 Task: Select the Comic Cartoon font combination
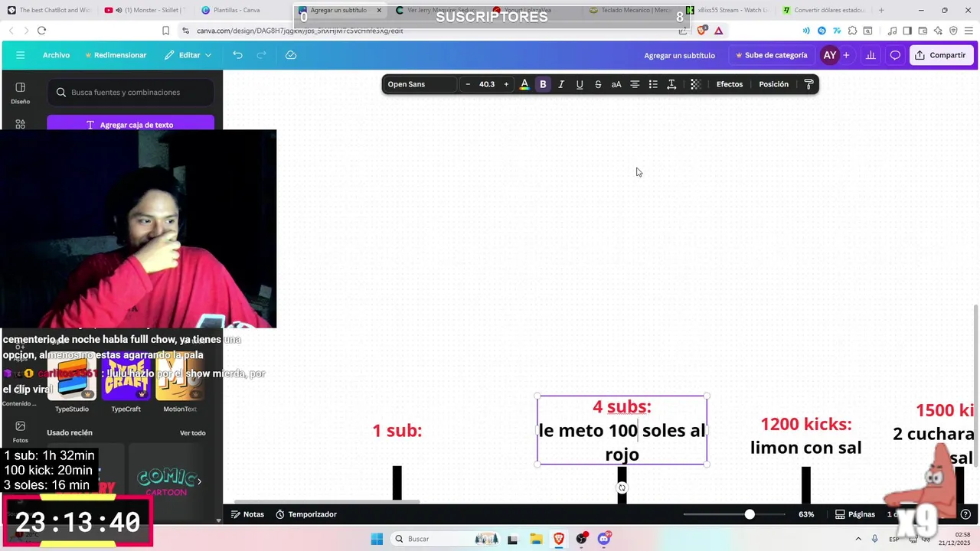166,479
